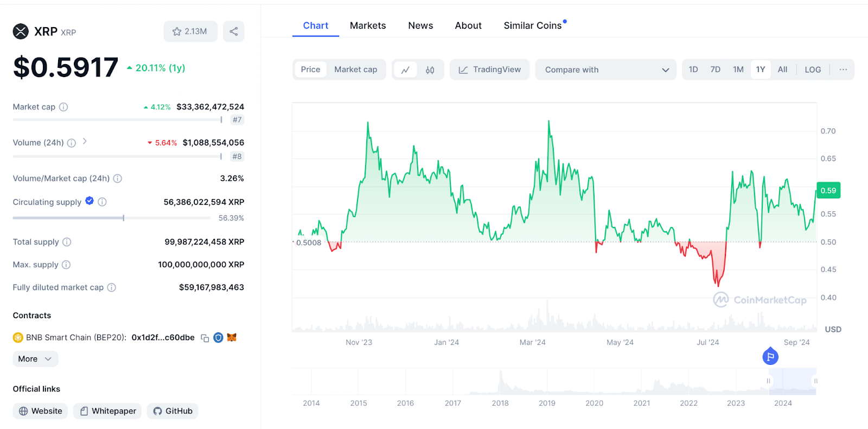Click the $1,088,554,056 volume value

[214, 143]
